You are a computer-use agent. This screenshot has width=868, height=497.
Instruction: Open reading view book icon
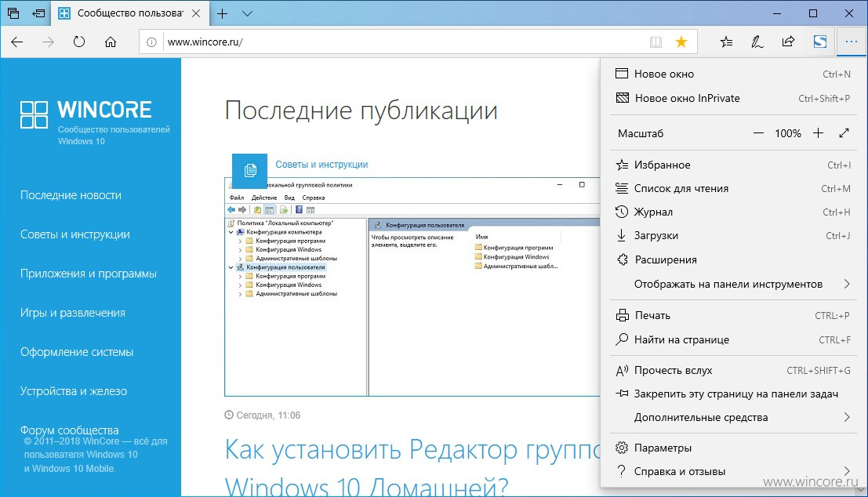pos(656,42)
